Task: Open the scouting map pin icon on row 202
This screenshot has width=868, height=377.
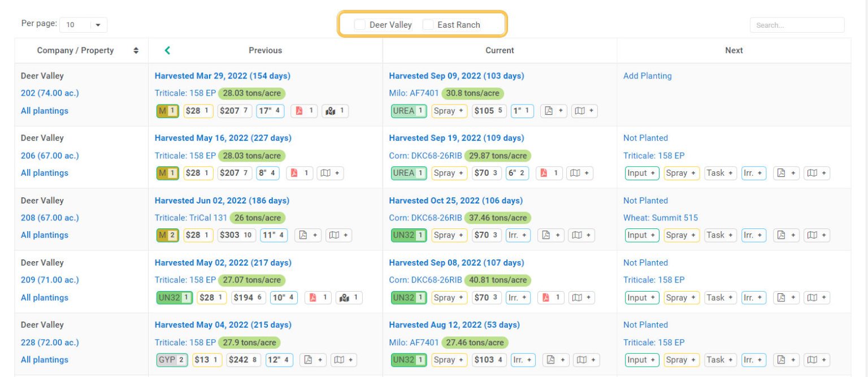Action: [335, 111]
